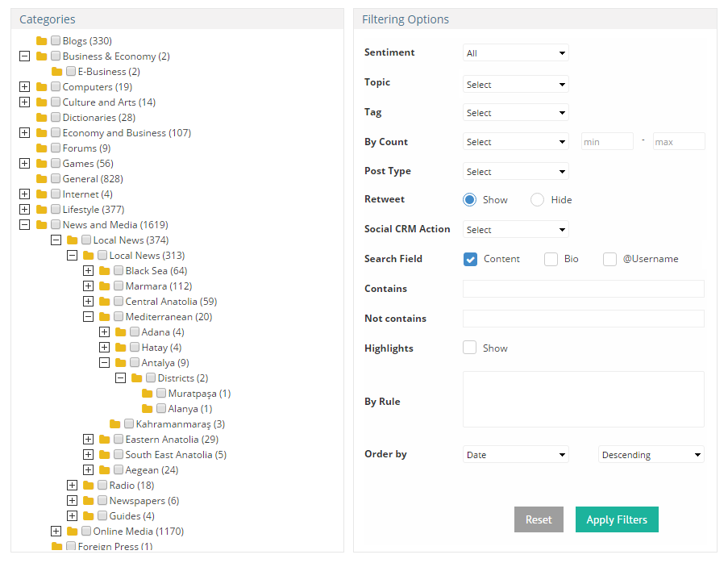Image resolution: width=728 pixels, height=563 pixels.
Task: Collapse the Antalya tree node
Action: click(x=105, y=363)
